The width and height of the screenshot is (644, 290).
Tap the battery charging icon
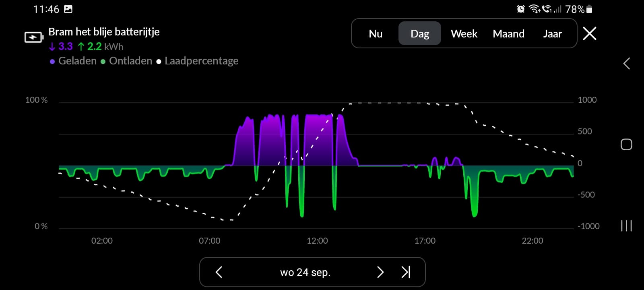pos(33,37)
